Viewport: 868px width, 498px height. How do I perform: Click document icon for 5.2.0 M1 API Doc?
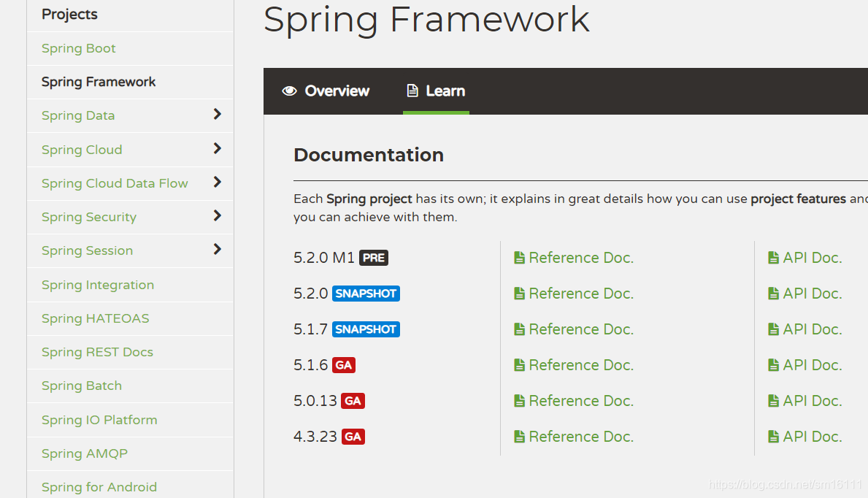[773, 258]
